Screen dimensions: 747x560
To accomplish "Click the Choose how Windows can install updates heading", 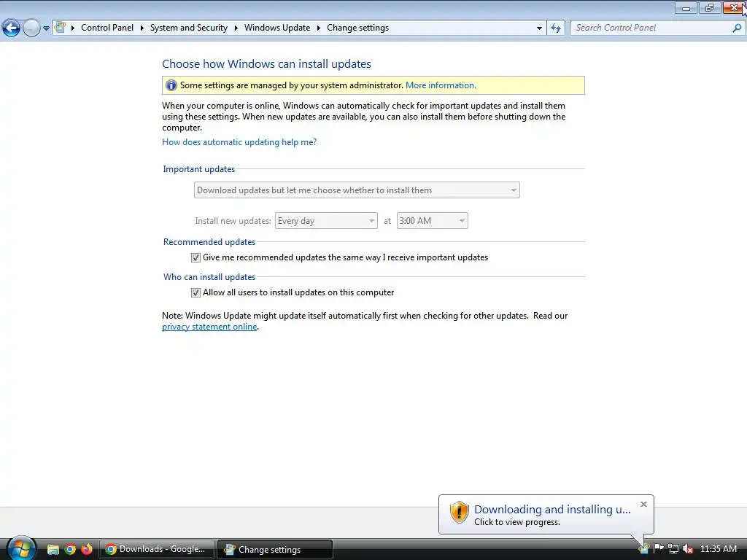I will coord(266,64).
